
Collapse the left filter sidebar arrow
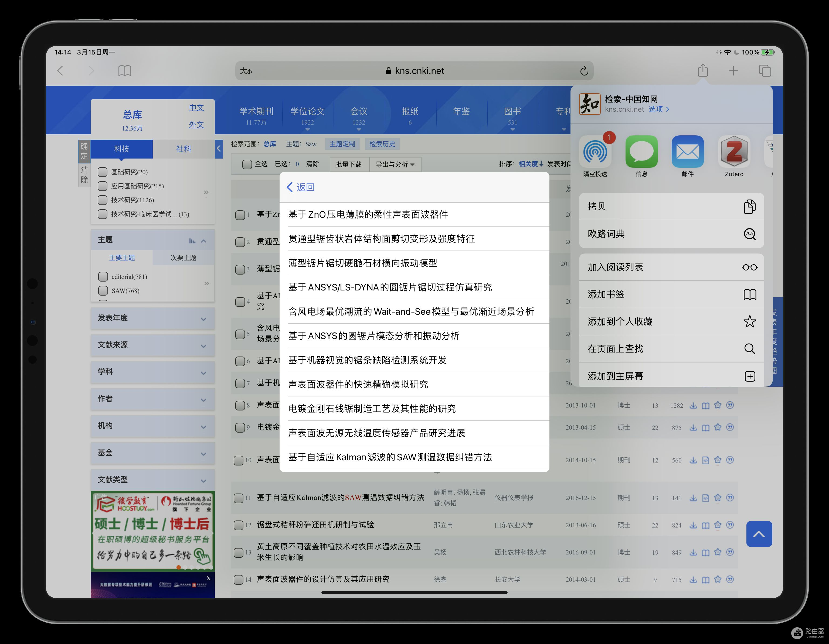[x=219, y=149]
